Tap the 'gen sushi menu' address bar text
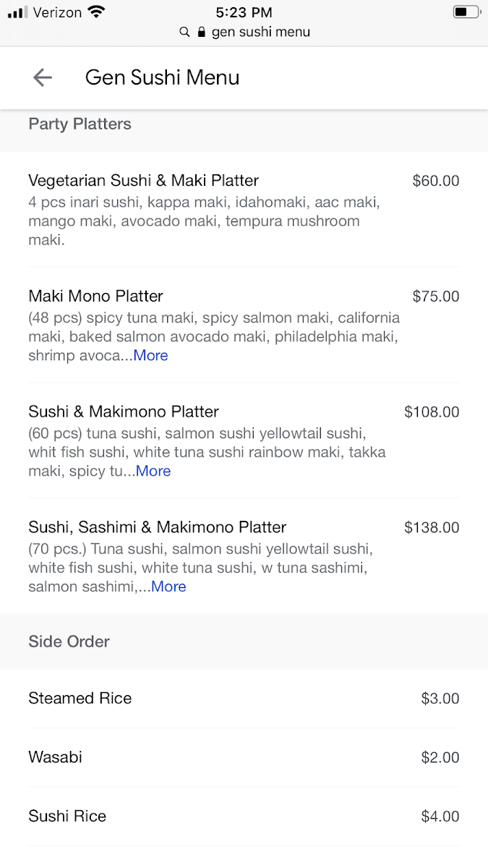The height and width of the screenshot is (868, 488). tap(260, 33)
